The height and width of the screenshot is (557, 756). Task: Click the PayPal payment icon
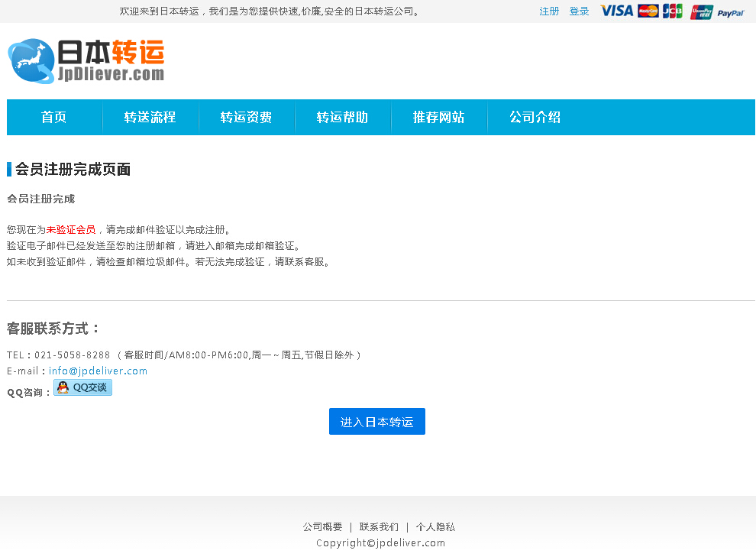731,11
